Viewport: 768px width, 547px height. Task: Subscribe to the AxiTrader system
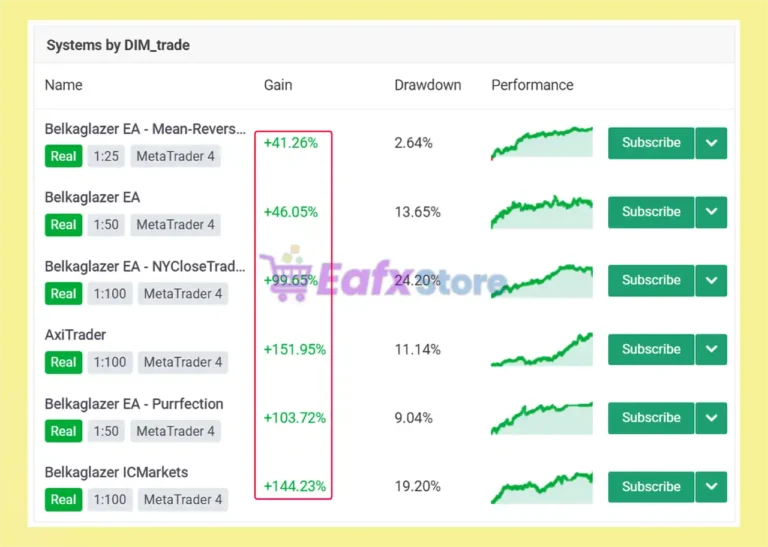click(651, 349)
